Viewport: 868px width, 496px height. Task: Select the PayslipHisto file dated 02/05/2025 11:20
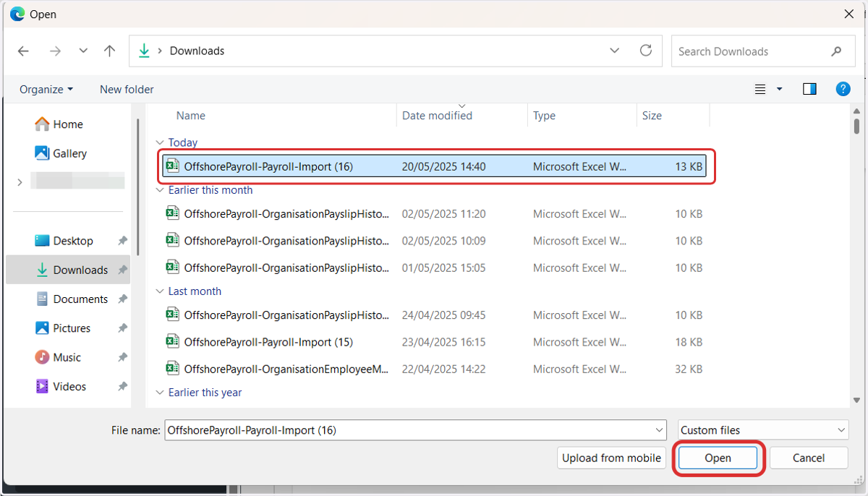pyautogui.click(x=434, y=214)
